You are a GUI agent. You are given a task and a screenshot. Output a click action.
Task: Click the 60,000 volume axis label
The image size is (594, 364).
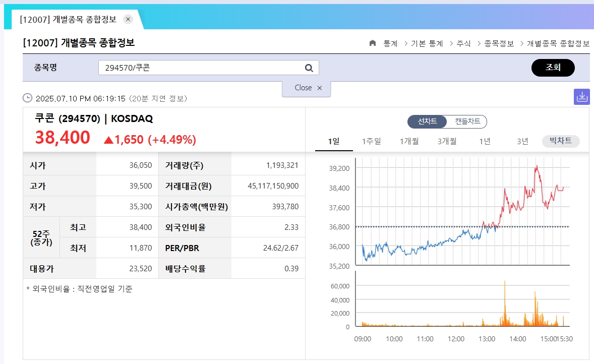pos(340,286)
